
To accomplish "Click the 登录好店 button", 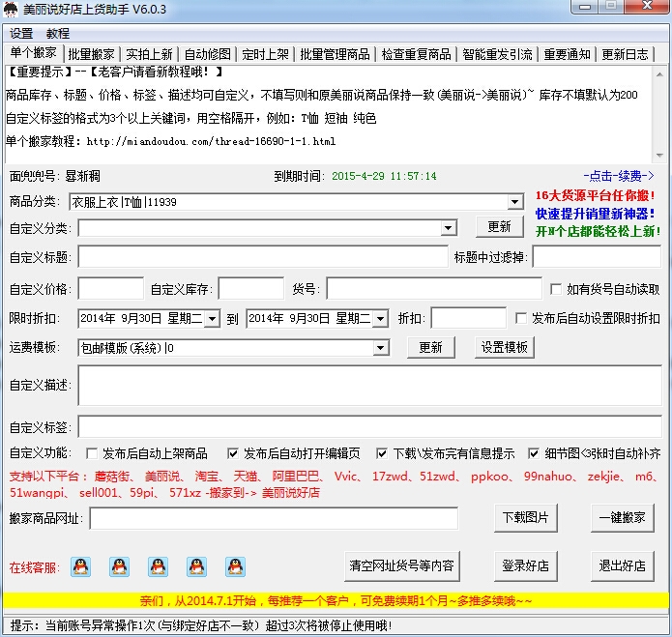I will pyautogui.click(x=525, y=565).
